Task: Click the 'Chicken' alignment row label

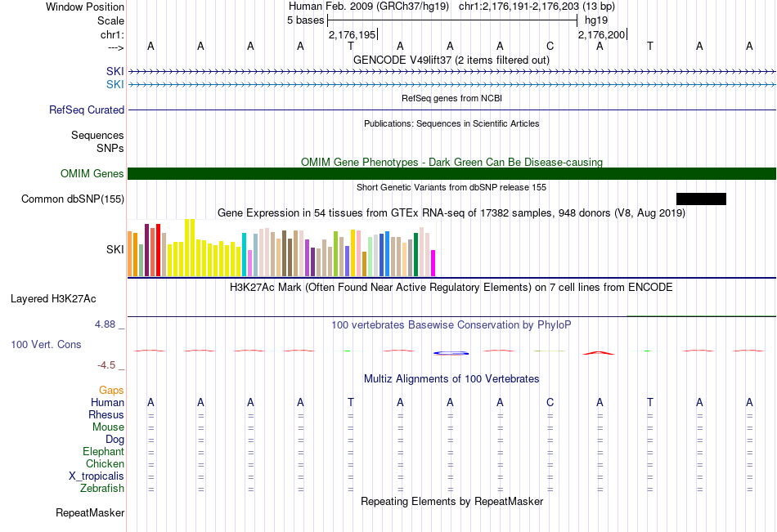Action: [105, 463]
